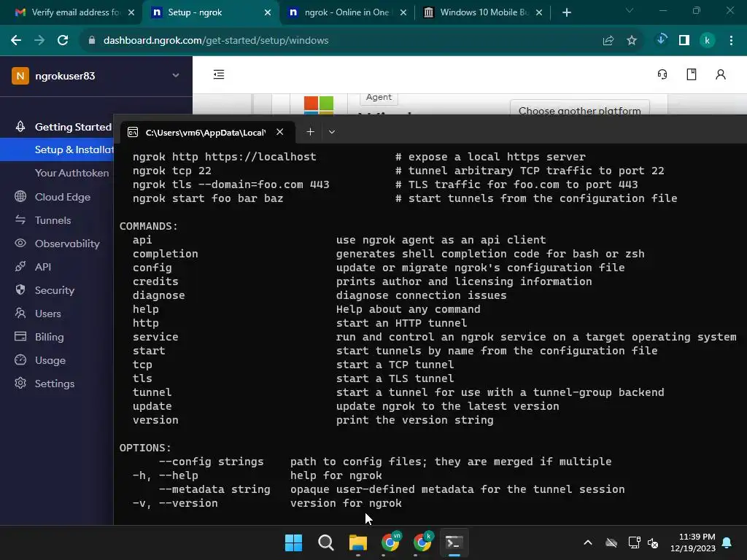Click '--metadata string' option text
747x560 pixels.
(x=214, y=489)
